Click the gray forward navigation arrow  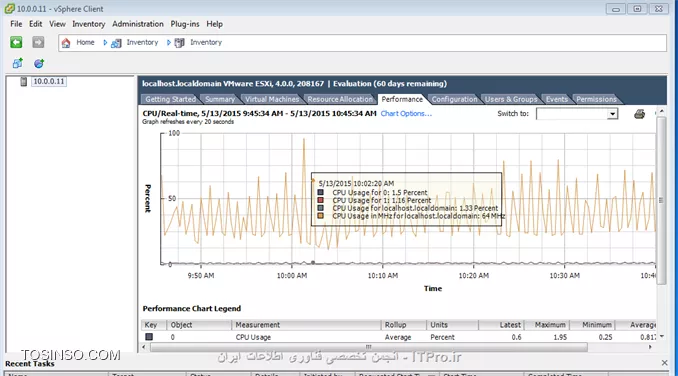click(x=38, y=42)
